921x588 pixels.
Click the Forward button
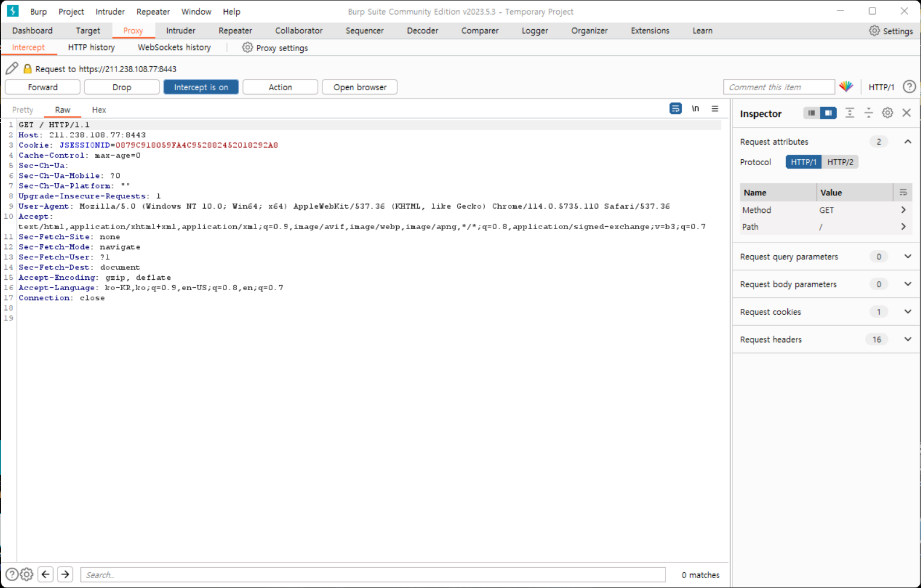[x=43, y=87]
